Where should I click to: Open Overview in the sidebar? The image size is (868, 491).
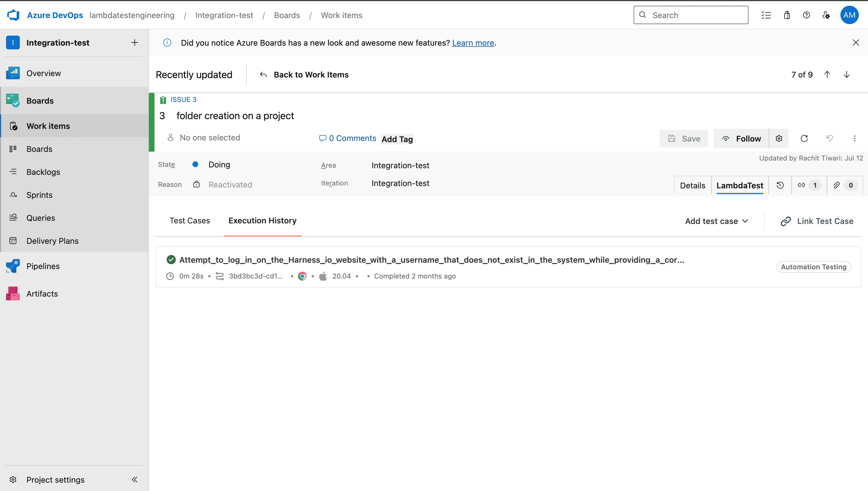pos(74,73)
